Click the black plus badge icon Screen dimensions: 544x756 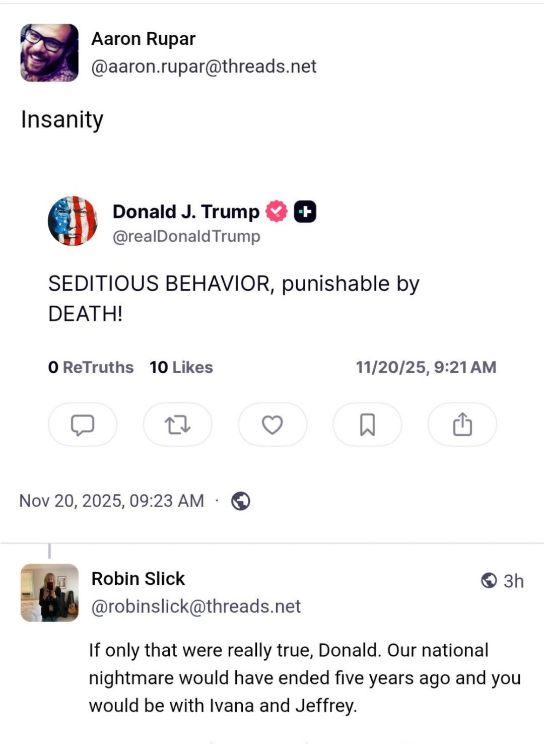tap(305, 212)
